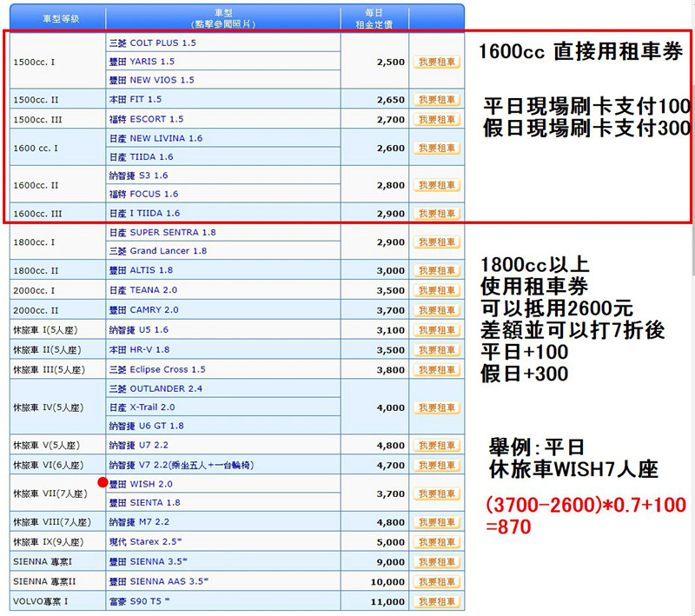Open the 本田 HR-V 1.8 link

139,349
